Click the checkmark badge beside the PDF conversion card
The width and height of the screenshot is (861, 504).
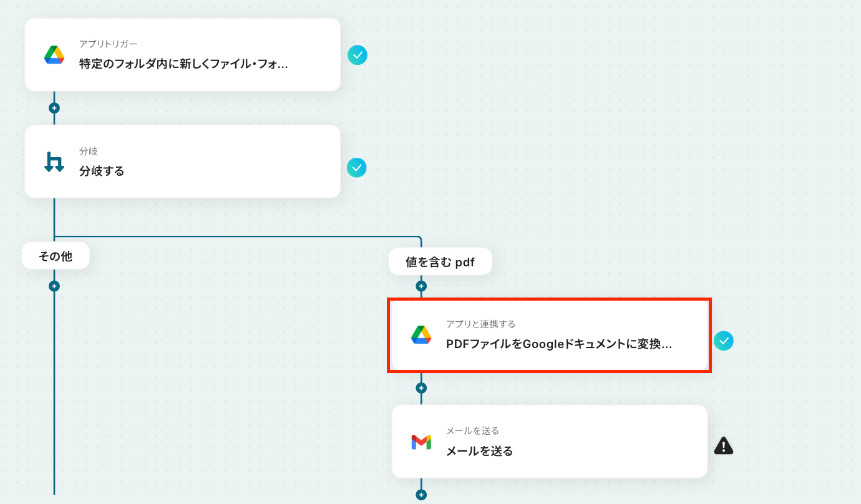click(724, 341)
